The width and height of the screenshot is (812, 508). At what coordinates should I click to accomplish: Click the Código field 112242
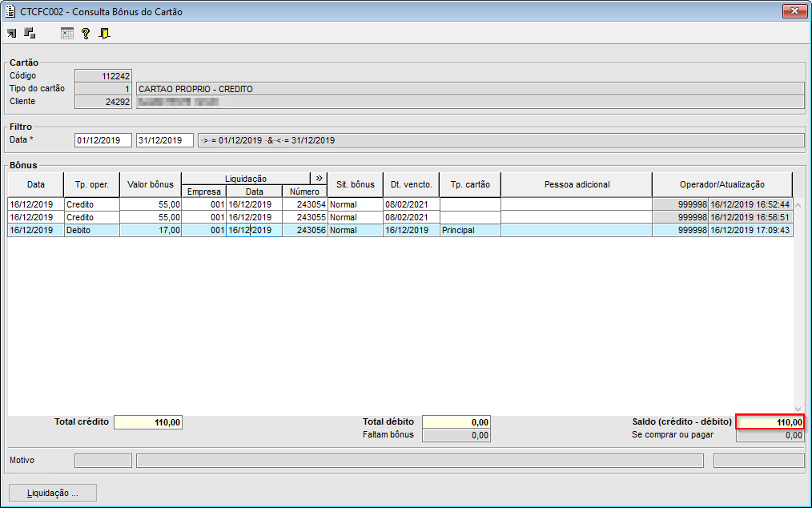click(x=103, y=76)
